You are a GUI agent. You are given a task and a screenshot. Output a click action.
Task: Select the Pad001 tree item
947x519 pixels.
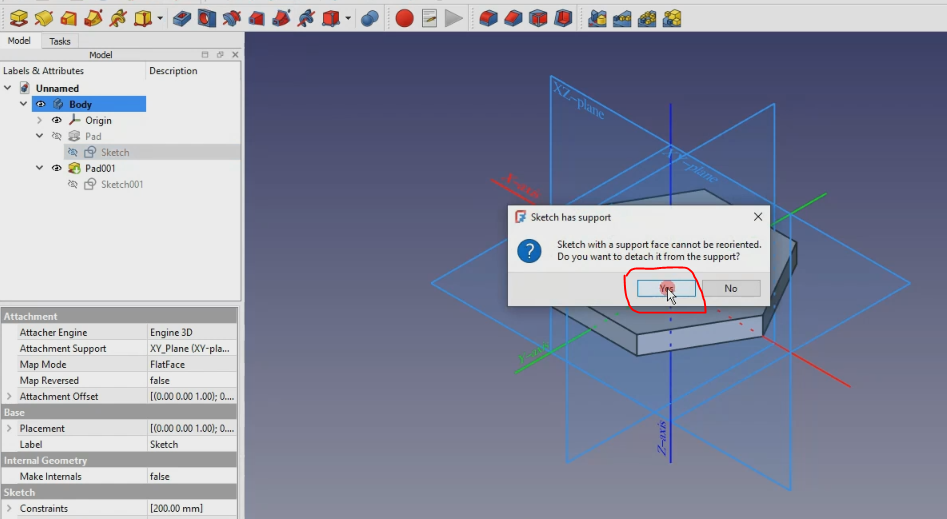(100, 168)
